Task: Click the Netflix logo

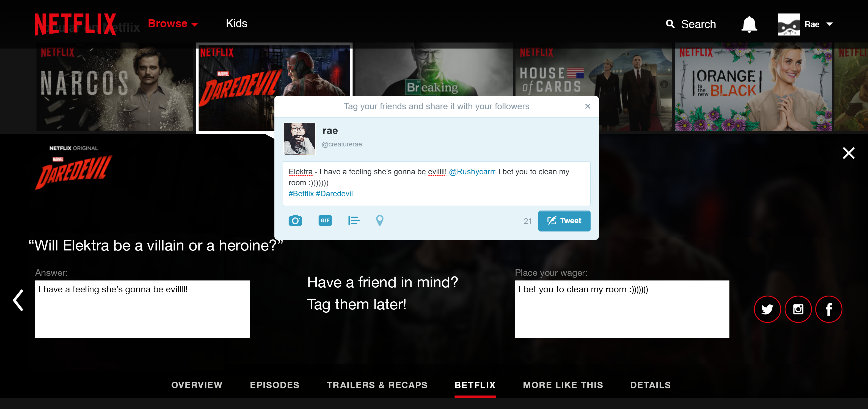Action: [x=75, y=24]
